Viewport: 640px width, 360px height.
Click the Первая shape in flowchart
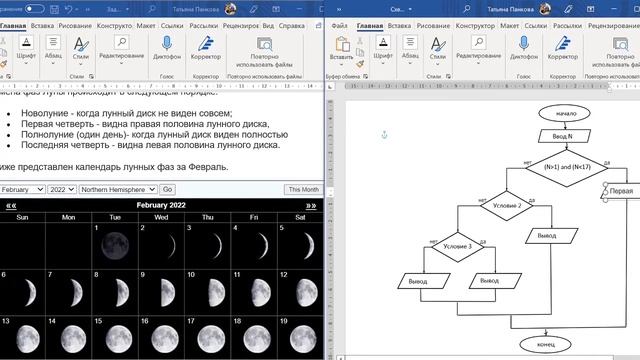pyautogui.click(x=621, y=191)
